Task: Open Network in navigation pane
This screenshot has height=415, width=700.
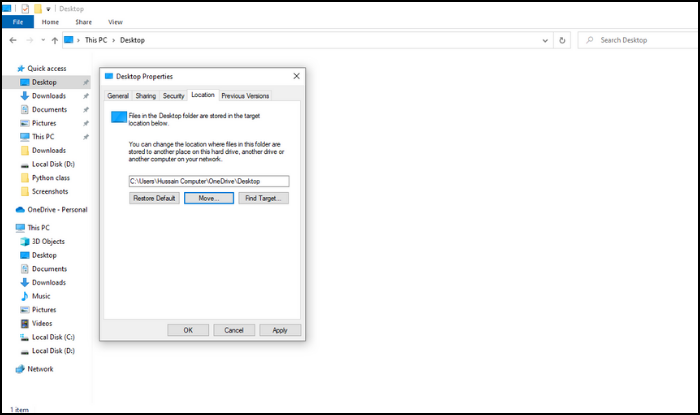Action: [40, 369]
